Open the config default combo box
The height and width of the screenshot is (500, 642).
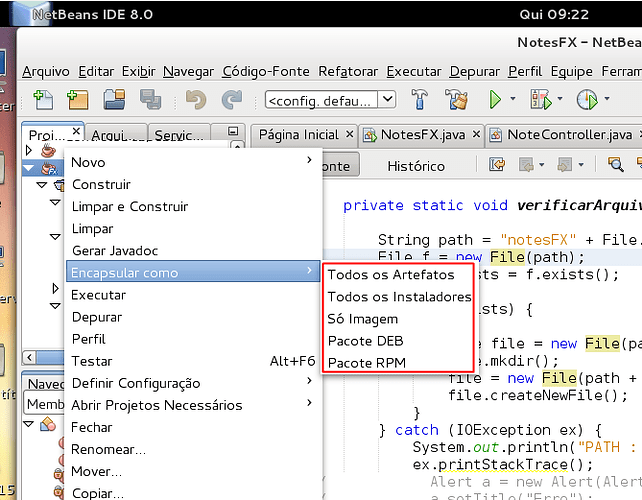click(x=330, y=100)
